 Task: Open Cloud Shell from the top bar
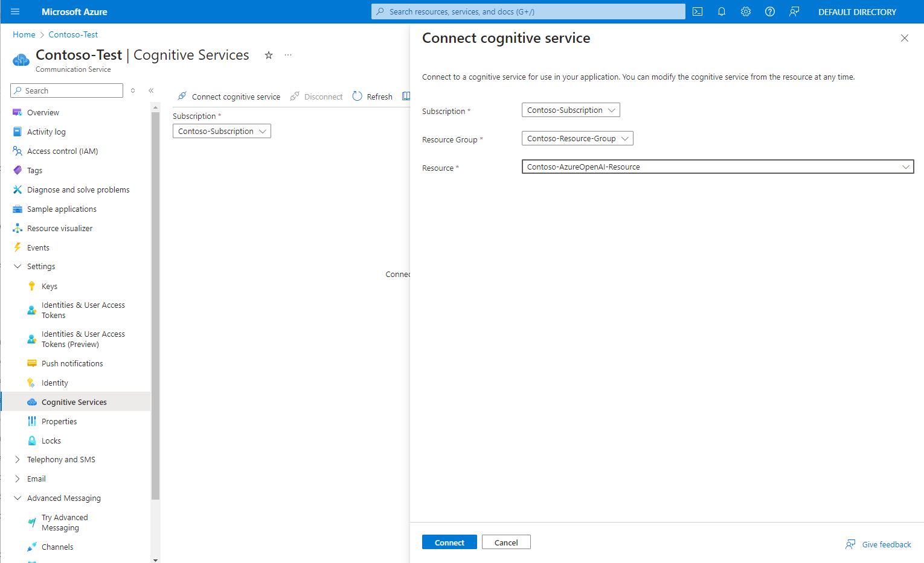pos(698,11)
